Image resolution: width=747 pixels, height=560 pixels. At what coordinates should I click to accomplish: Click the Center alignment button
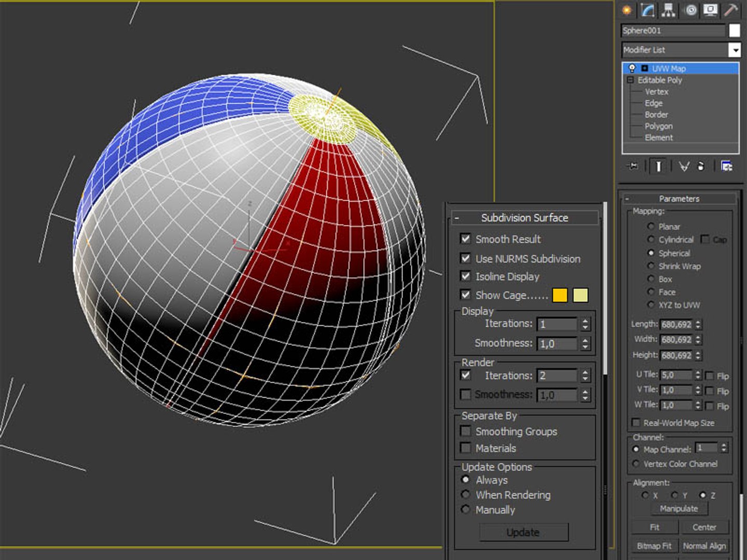pyautogui.click(x=704, y=527)
